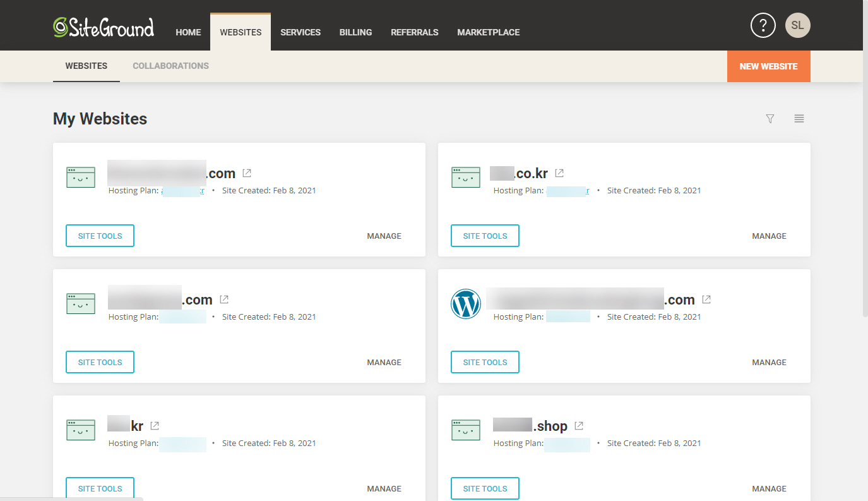
Task: Click the filter funnel icon
Action: pos(770,119)
